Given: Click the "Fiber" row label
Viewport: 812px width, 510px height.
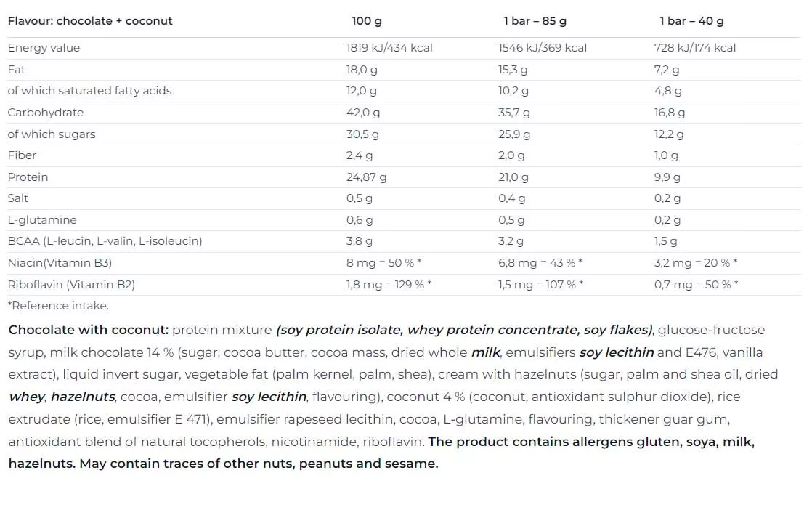Looking at the screenshot, I should (x=22, y=155).
